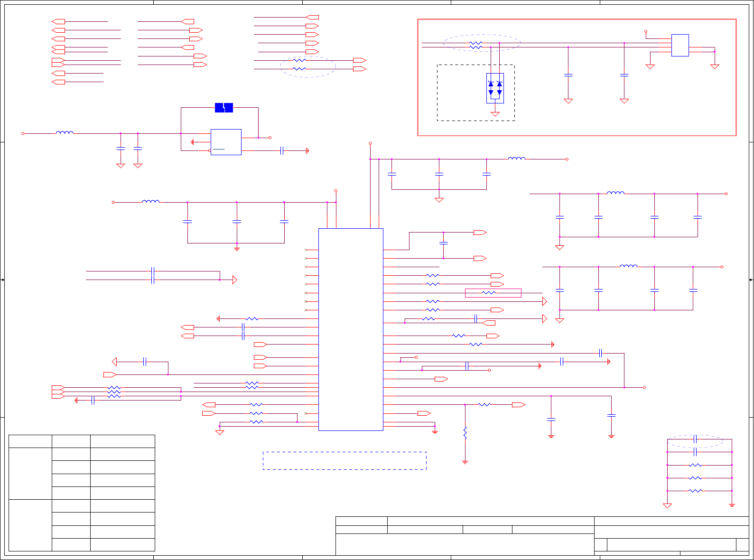
Task: Select the lower resistor in the top-center dashed ellipse
Action: (x=299, y=69)
